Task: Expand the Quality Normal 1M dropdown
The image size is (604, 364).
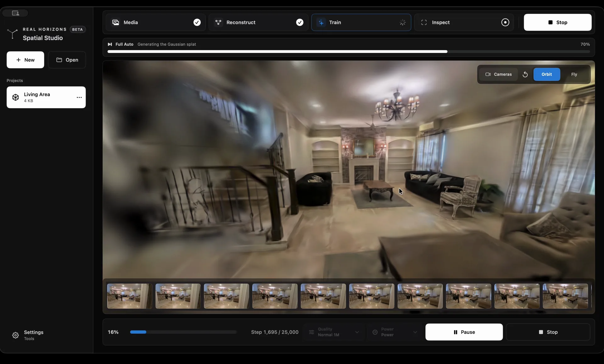Action: coord(334,332)
